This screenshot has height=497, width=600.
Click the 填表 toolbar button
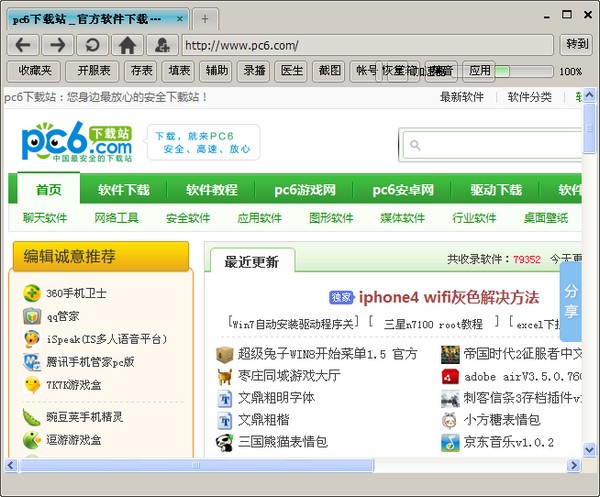pyautogui.click(x=179, y=71)
